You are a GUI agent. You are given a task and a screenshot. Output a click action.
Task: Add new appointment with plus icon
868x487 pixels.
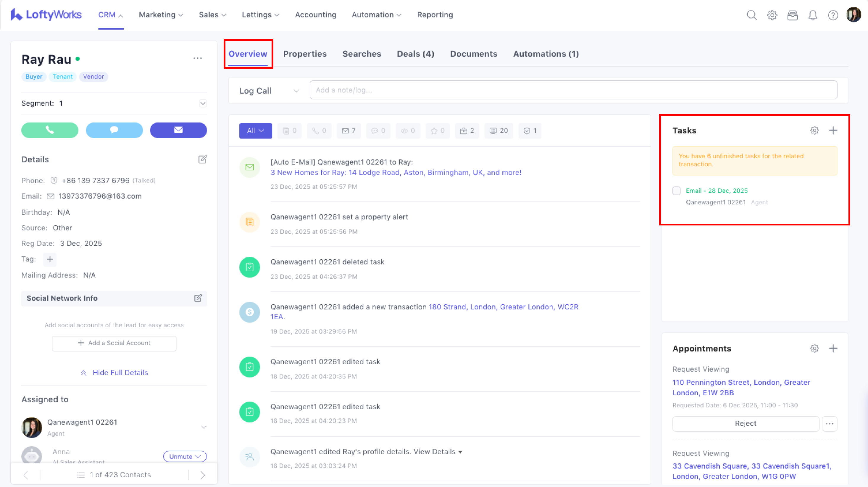click(x=833, y=349)
